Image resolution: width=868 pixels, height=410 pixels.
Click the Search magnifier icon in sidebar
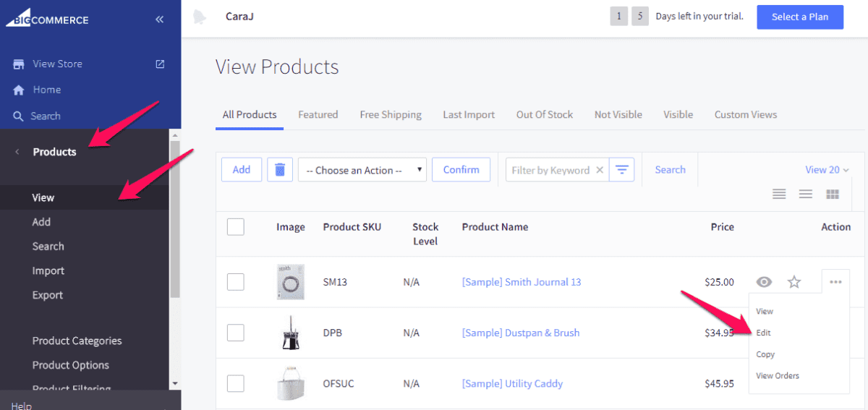coord(19,116)
